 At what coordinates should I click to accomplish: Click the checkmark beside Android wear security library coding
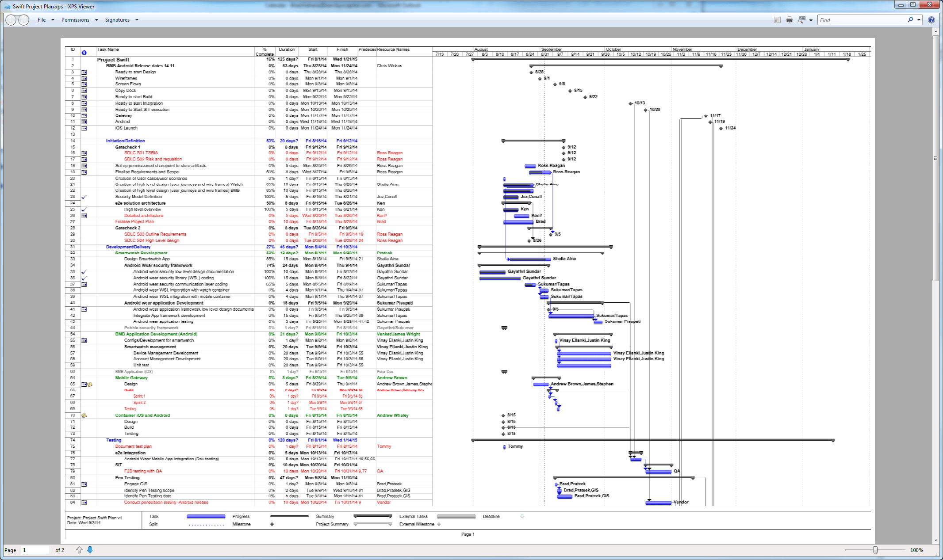click(x=84, y=278)
